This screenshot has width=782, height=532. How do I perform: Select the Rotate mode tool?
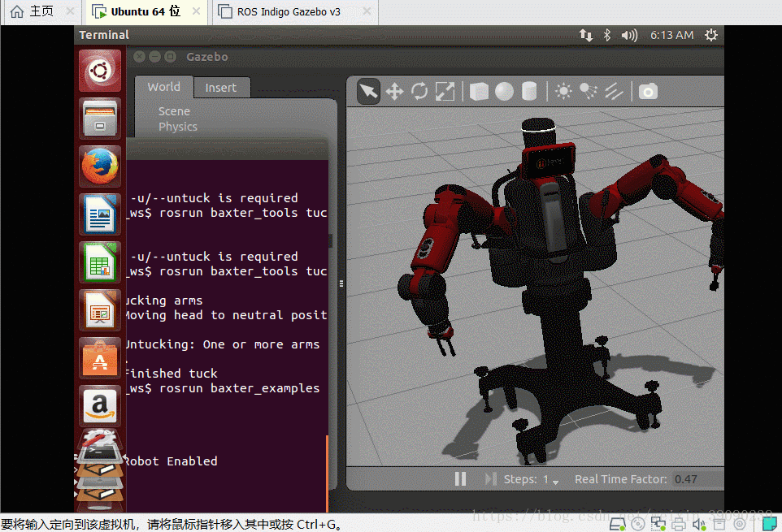(419, 91)
